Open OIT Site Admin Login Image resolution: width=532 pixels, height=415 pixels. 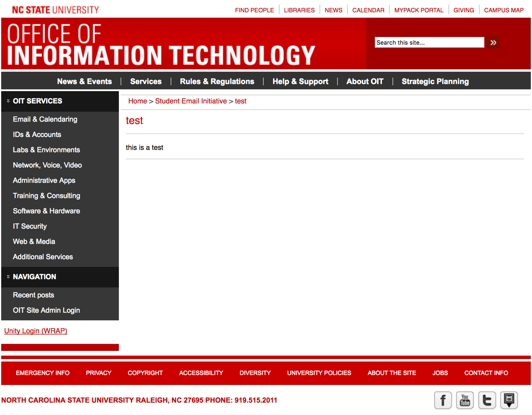point(46,310)
